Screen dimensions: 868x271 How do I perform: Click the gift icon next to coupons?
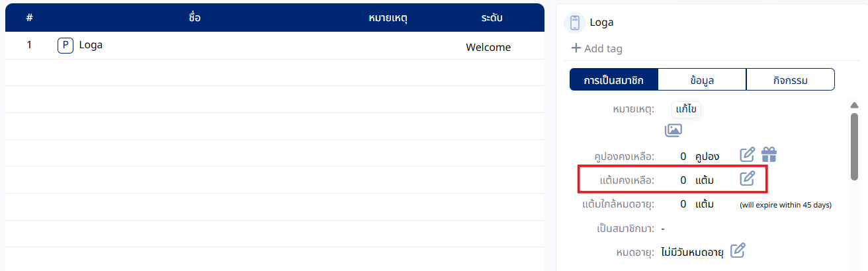769,155
